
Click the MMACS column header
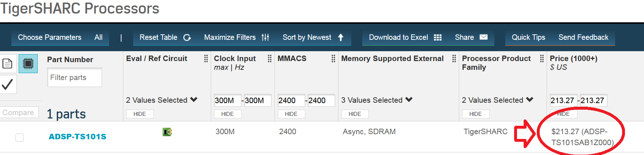(292, 58)
